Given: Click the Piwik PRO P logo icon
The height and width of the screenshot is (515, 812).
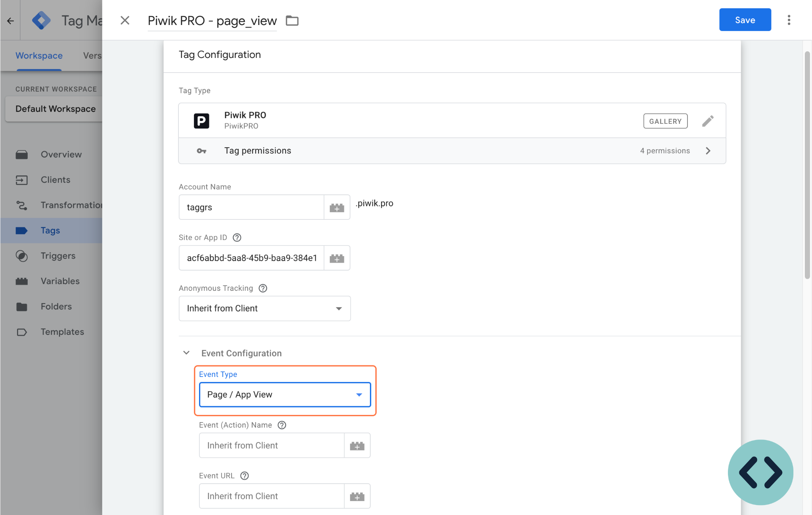Looking at the screenshot, I should [x=201, y=121].
